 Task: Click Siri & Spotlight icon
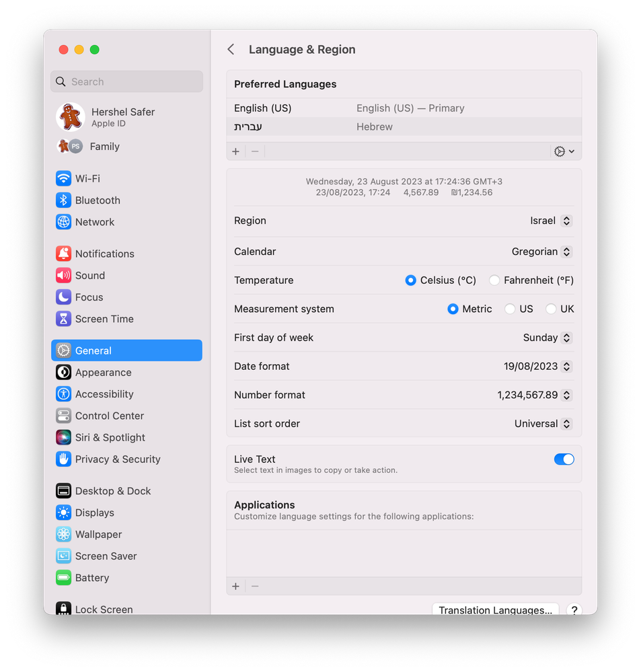(63, 437)
